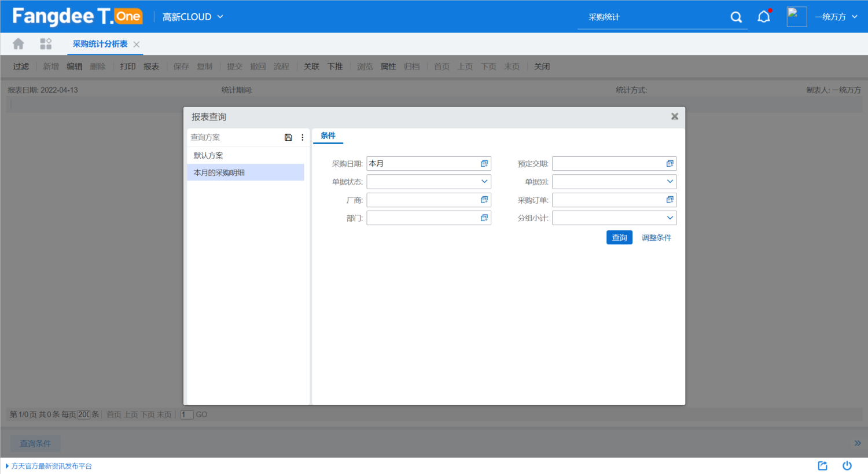
Task: Open the 高新CLOUD company switcher
Action: [193, 17]
